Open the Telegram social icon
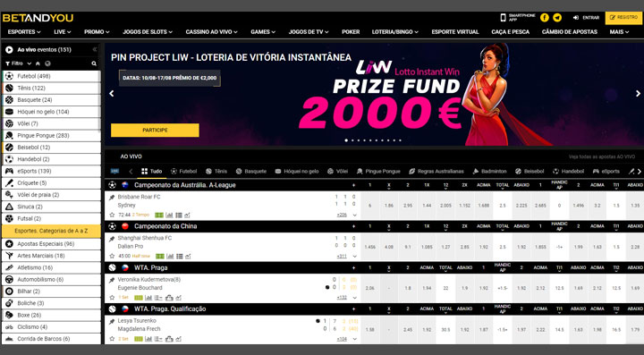This screenshot has height=355, width=644. (x=557, y=18)
